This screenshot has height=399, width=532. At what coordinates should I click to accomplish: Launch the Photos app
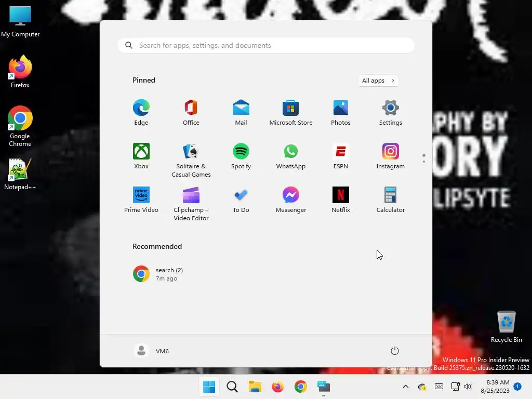tap(341, 113)
